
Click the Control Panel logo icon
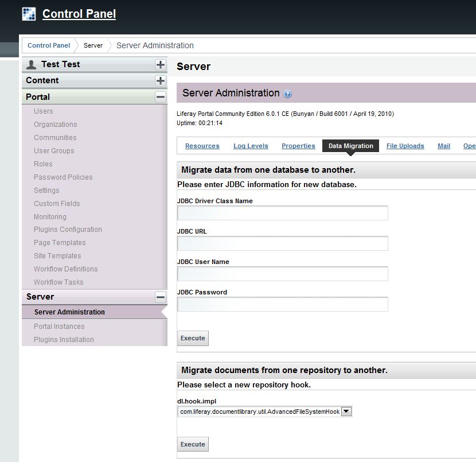tap(29, 14)
